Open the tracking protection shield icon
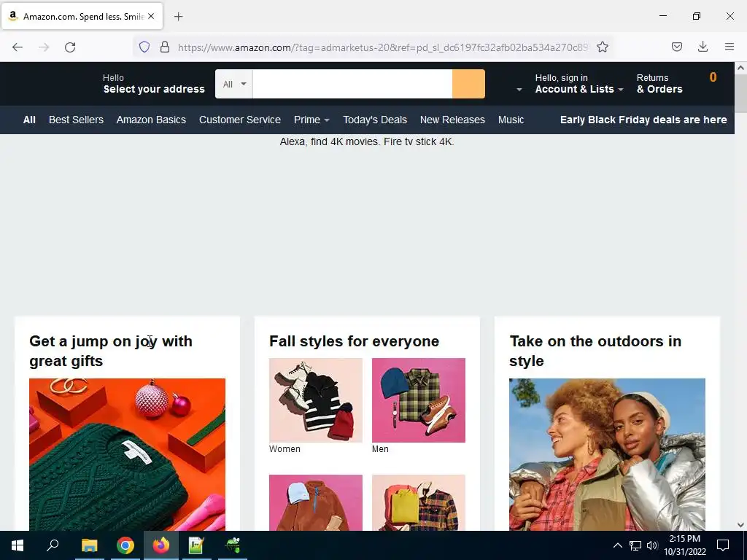The image size is (747, 560). tap(144, 47)
